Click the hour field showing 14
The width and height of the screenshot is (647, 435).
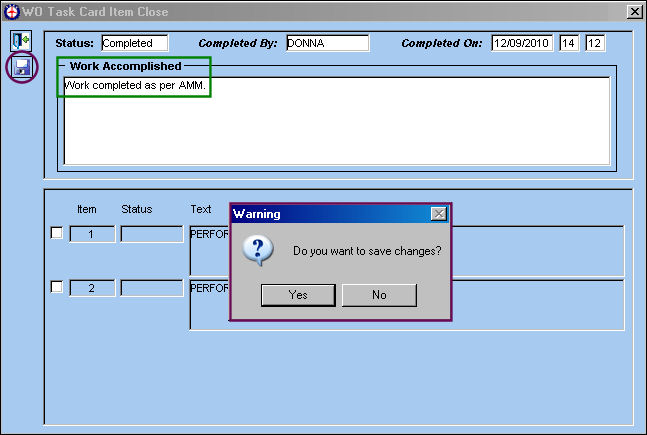569,43
